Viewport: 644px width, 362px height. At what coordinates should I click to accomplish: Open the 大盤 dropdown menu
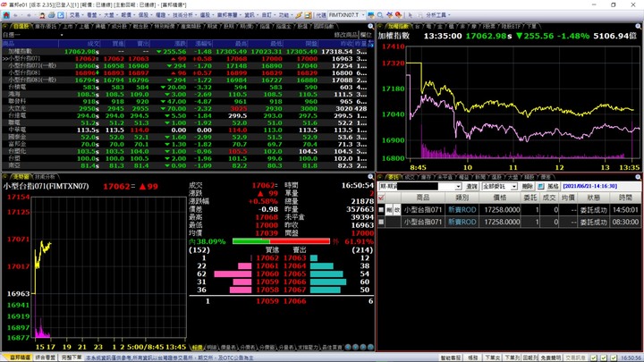(111, 15)
